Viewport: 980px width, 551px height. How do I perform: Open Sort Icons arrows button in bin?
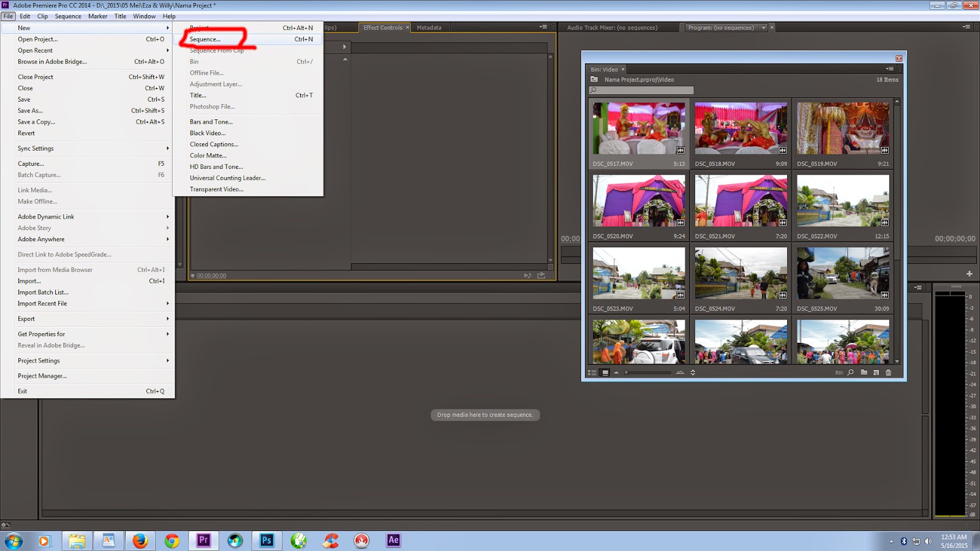click(x=693, y=372)
